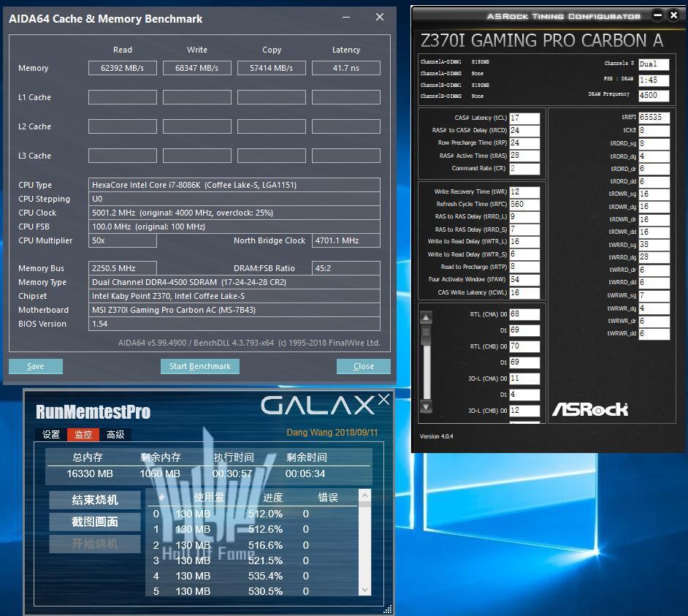This screenshot has height=616, width=688.
Task: Start the AIDA64 memory benchmark
Action: (199, 366)
